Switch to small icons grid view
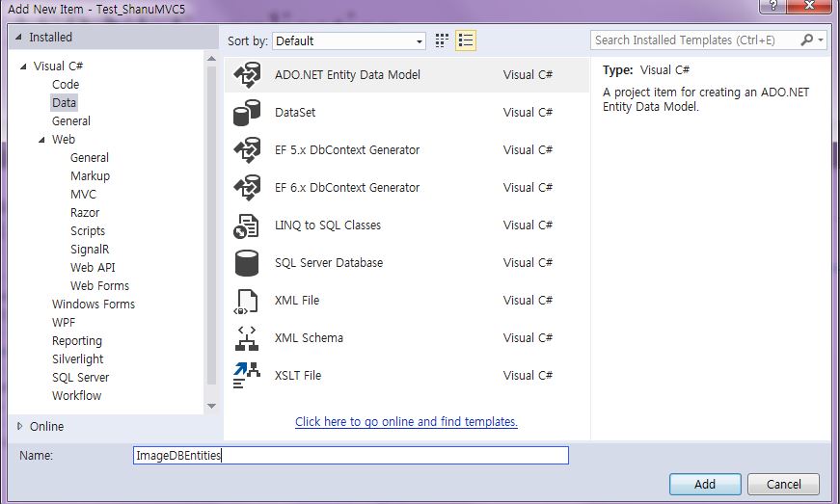Screen dimensions: 840x504 443,40
